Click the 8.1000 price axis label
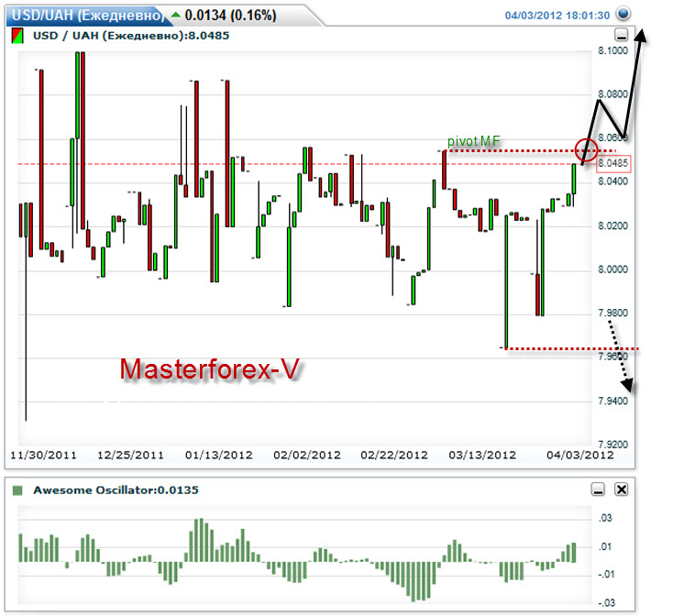The image size is (684, 616). coord(612,50)
